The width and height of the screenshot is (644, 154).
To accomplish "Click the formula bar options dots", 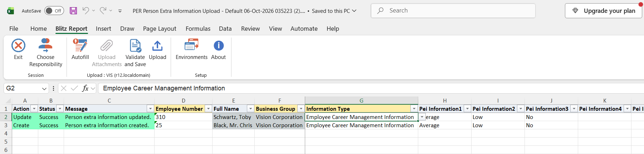I will (x=53, y=88).
